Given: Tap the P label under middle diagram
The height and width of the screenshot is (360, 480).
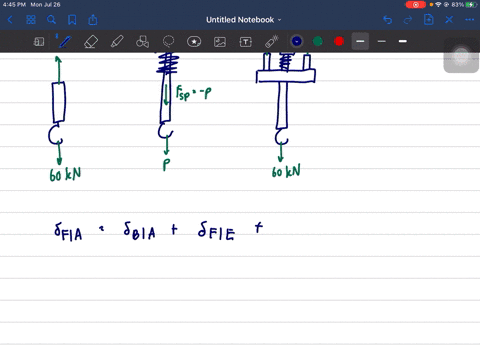Looking at the screenshot, I should point(166,164).
